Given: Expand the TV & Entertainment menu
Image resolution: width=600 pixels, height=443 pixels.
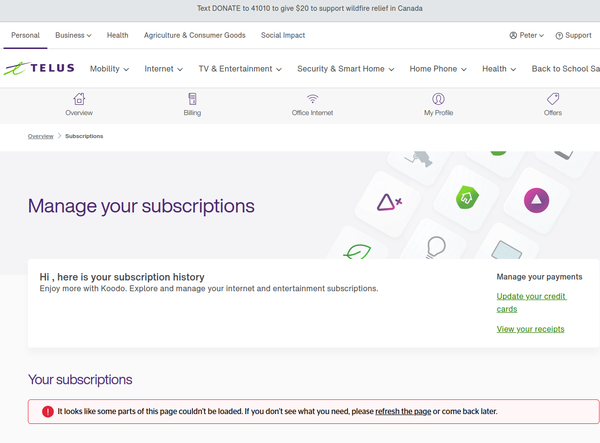Looking at the screenshot, I should pos(240,69).
